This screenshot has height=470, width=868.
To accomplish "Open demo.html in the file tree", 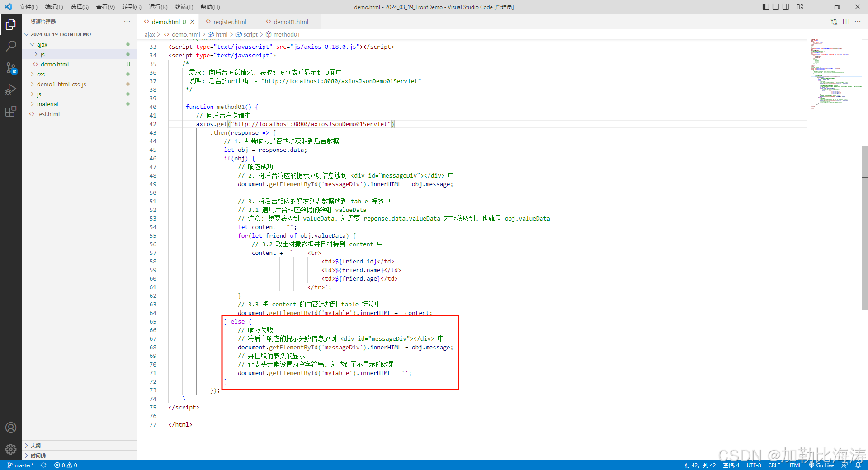I will [x=55, y=64].
